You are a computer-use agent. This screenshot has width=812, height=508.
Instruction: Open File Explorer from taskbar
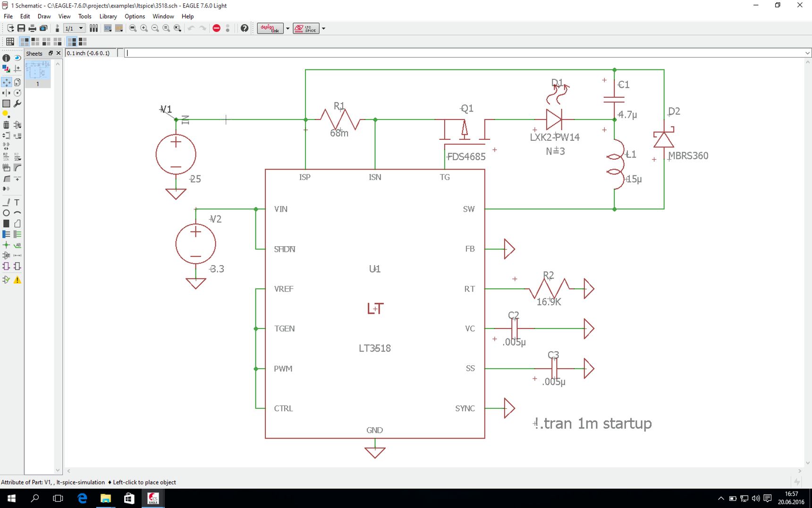click(x=105, y=499)
